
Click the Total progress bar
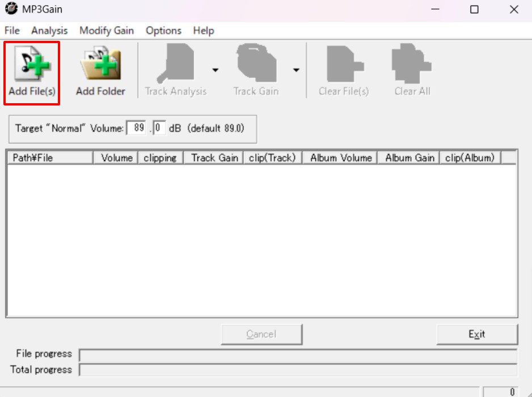tap(298, 370)
